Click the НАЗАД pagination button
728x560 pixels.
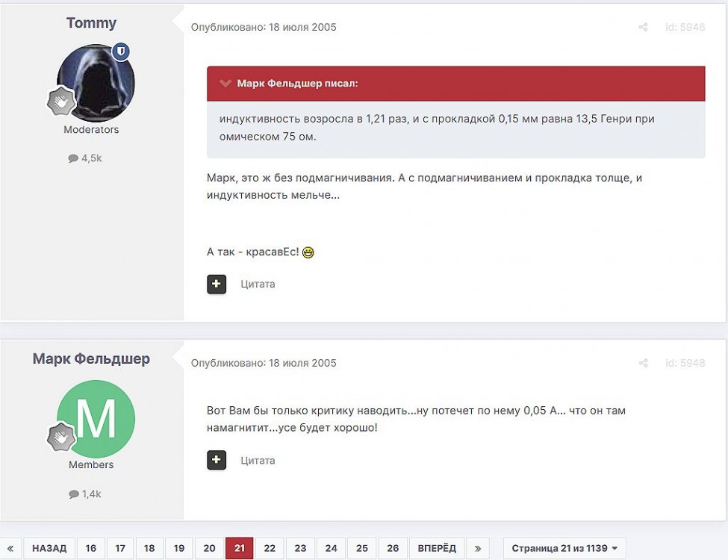point(49,548)
